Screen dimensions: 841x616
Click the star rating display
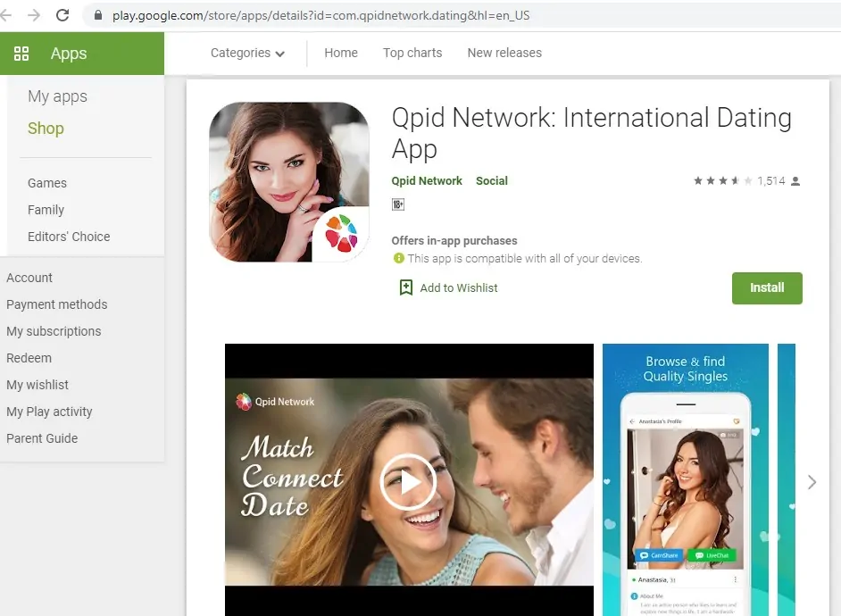point(722,181)
